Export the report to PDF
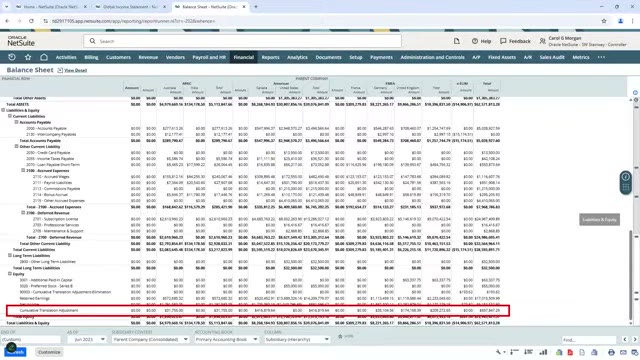640x360 pixels. tap(570, 352)
